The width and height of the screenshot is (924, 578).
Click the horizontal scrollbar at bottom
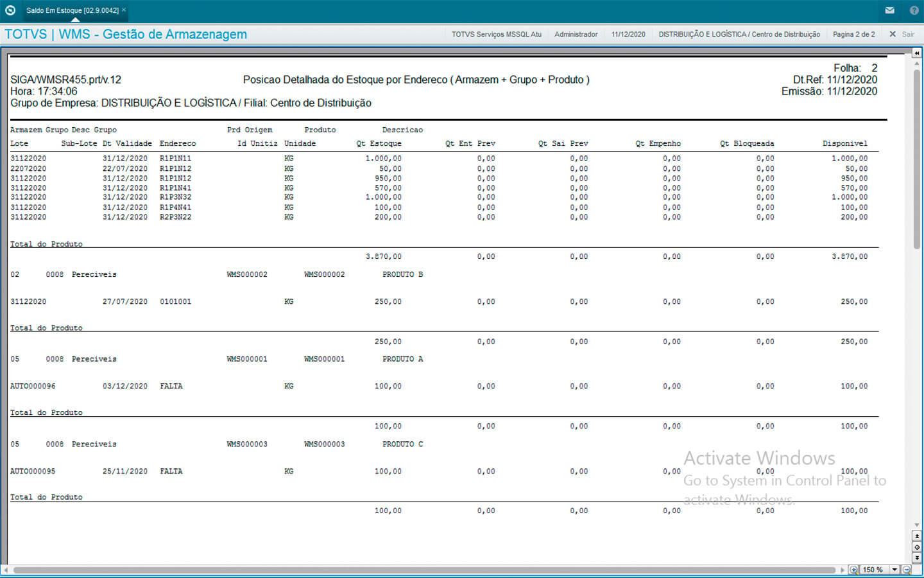[424, 570]
